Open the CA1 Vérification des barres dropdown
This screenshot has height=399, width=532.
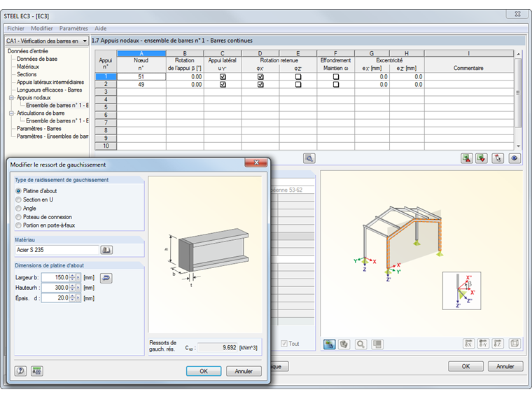(x=85, y=41)
